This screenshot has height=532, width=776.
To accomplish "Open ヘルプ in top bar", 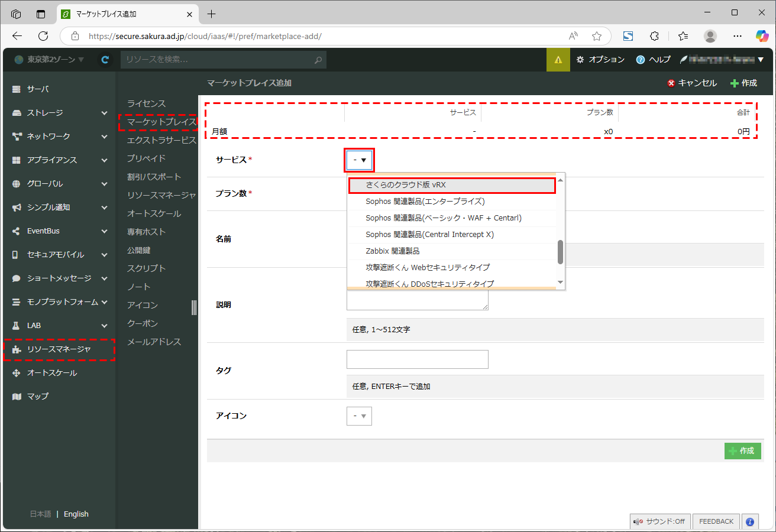I will tap(654, 60).
